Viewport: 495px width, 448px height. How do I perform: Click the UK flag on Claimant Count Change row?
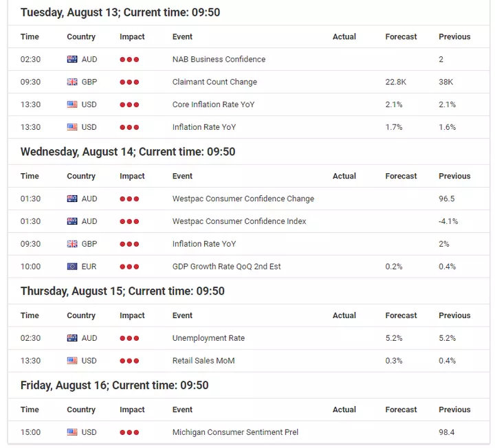[x=72, y=82]
